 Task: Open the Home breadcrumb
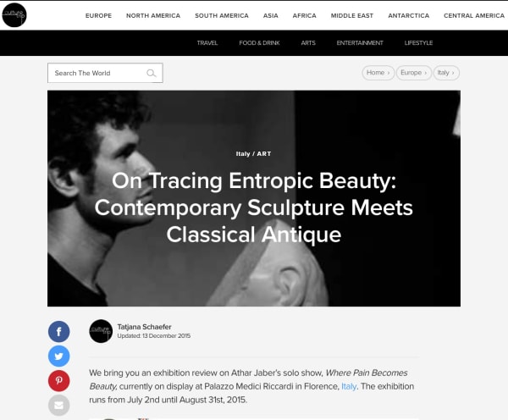tap(378, 73)
